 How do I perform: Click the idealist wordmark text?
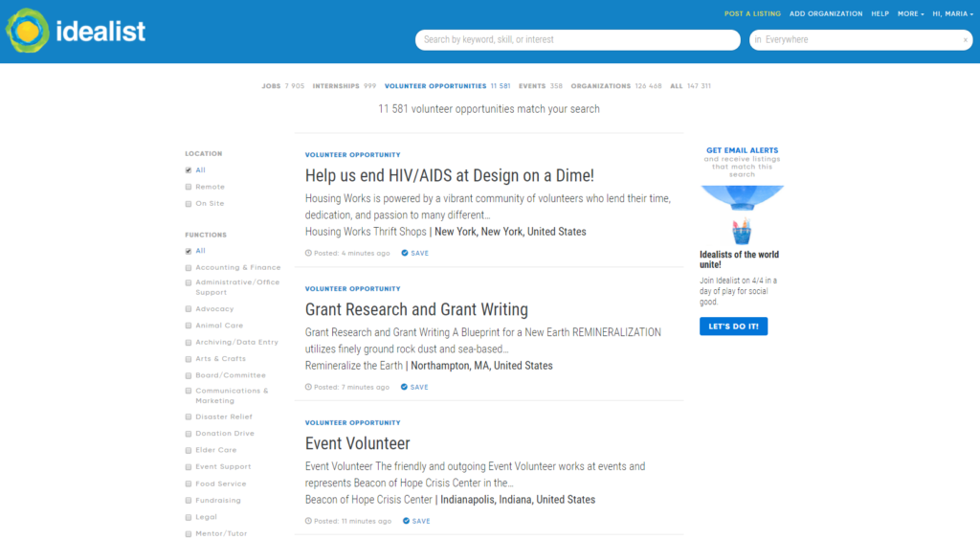pos(100,32)
